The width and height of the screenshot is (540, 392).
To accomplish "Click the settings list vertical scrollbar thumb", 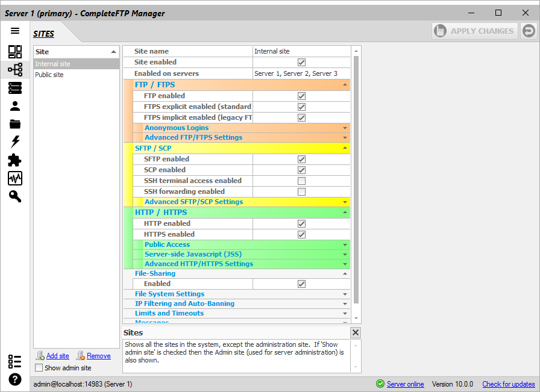I will tap(356, 179).
